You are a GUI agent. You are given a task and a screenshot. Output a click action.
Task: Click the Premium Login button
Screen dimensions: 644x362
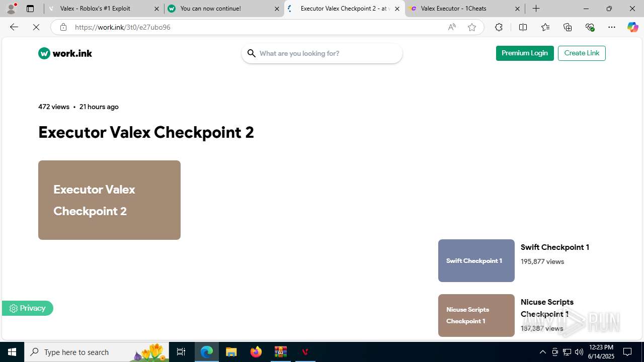[525, 53]
